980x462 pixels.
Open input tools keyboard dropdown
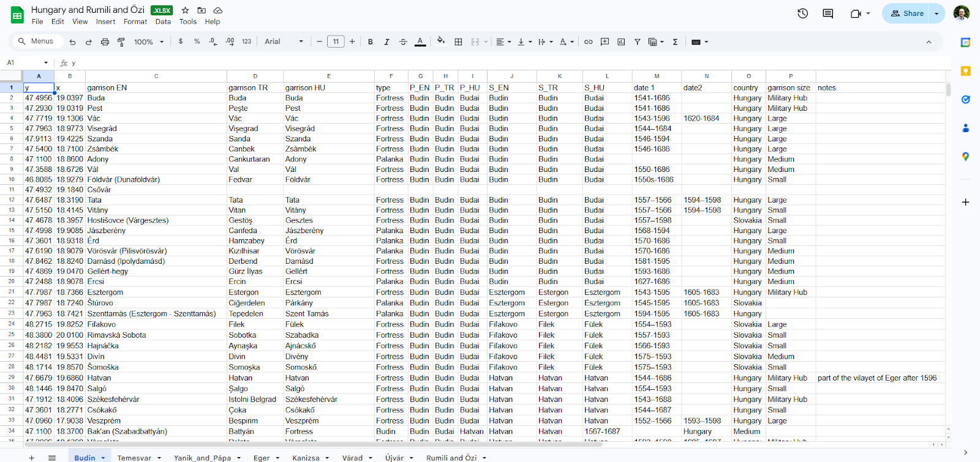click(x=699, y=42)
